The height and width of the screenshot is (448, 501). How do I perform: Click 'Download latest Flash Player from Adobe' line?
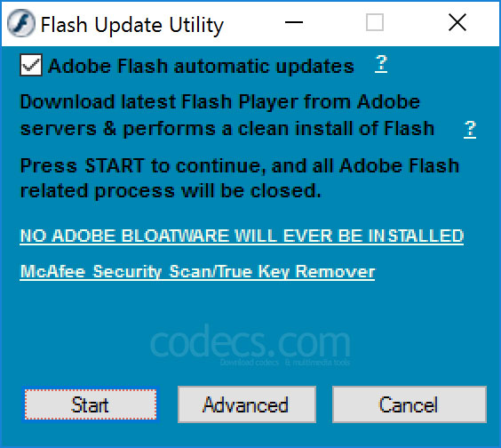219,102
